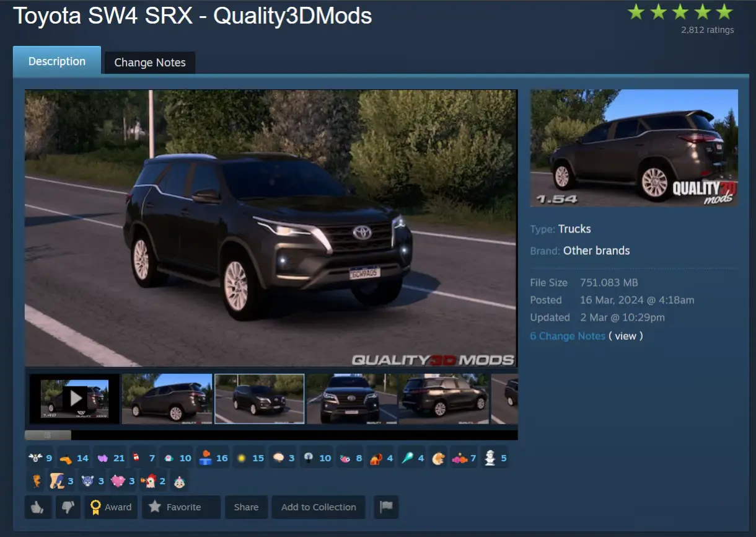Click the award icon with count 14
The height and width of the screenshot is (537, 756).
[x=74, y=458]
